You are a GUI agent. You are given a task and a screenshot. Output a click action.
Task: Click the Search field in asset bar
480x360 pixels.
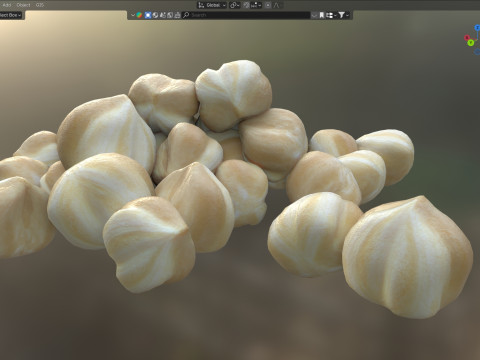click(246, 15)
